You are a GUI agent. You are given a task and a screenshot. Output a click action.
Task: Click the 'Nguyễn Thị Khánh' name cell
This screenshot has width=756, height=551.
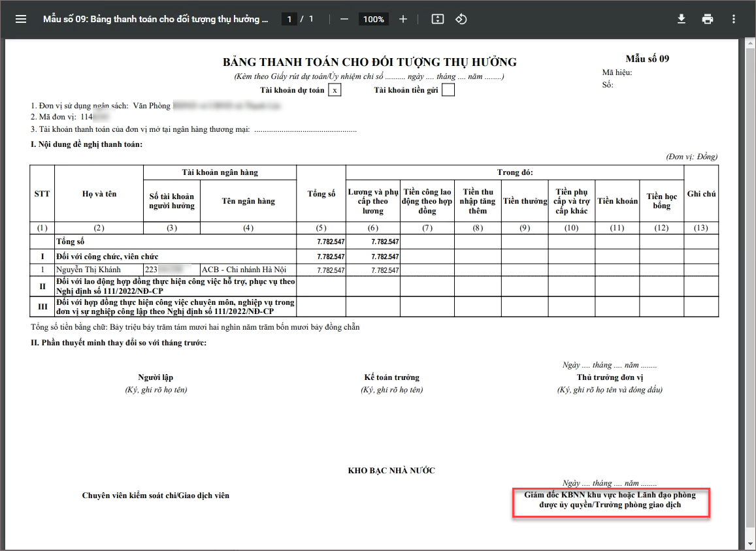[x=97, y=270]
